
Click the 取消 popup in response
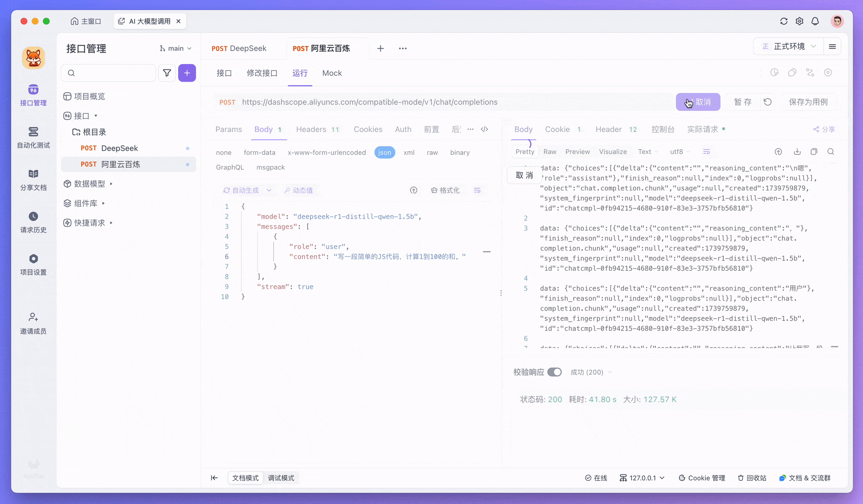(524, 175)
